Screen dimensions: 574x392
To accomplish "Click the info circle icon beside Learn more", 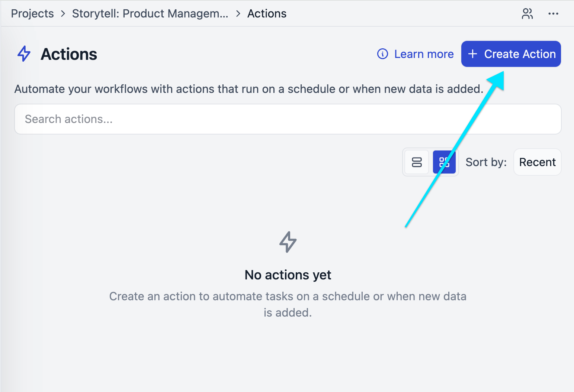I will [x=382, y=54].
